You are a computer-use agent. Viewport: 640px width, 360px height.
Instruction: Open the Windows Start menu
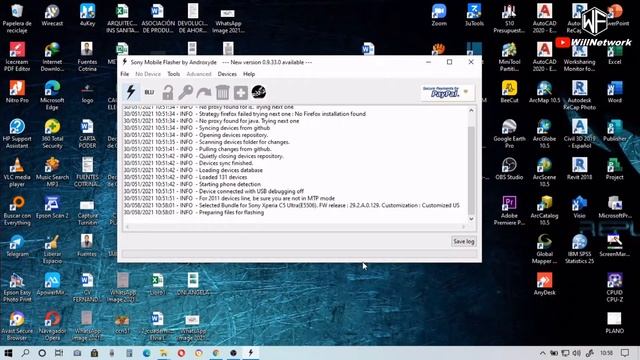click(x=8, y=353)
